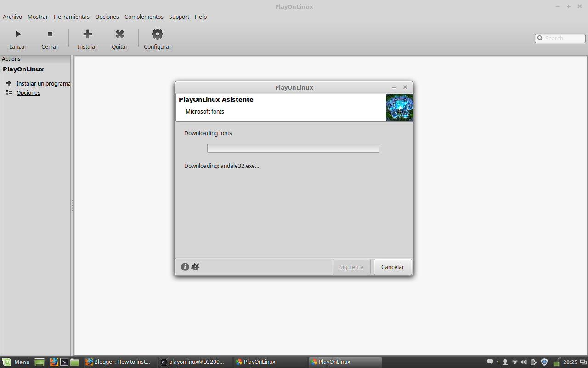Screen dimensions: 588x368
Task: Click the Search input field
Action: [x=560, y=38]
